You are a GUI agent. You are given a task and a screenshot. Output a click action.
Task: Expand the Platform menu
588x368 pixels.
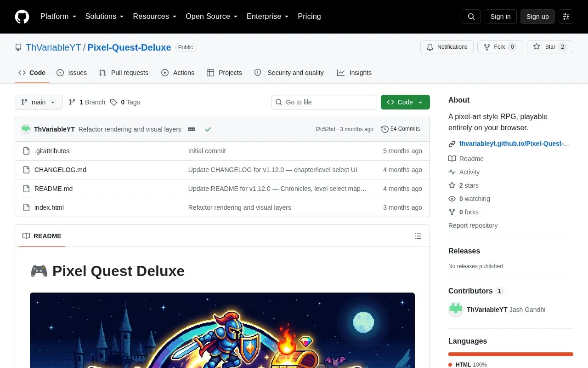coord(58,17)
